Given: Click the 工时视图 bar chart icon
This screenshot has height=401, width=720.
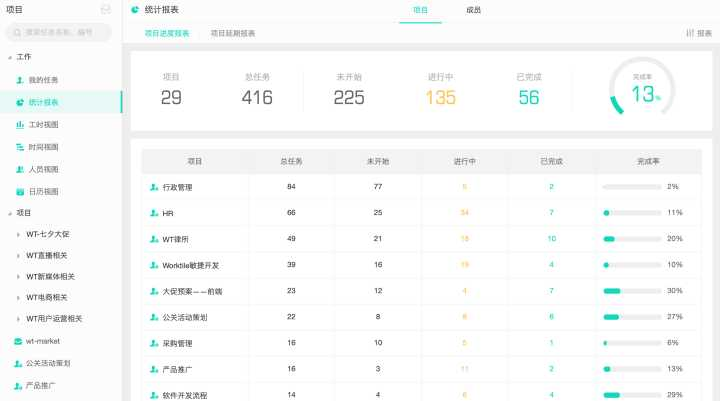Looking at the screenshot, I should tap(20, 124).
